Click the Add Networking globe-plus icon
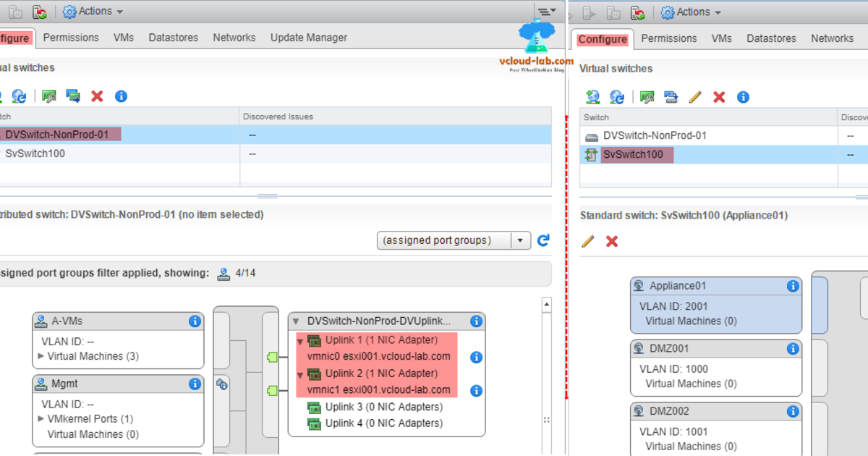The height and width of the screenshot is (456, 868). click(x=593, y=97)
